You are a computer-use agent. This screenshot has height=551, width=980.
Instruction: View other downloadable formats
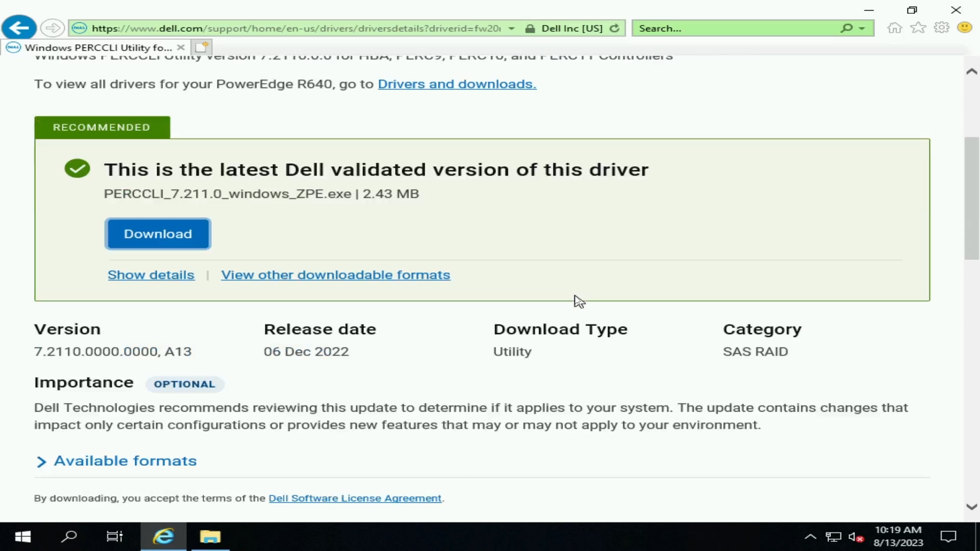335,274
